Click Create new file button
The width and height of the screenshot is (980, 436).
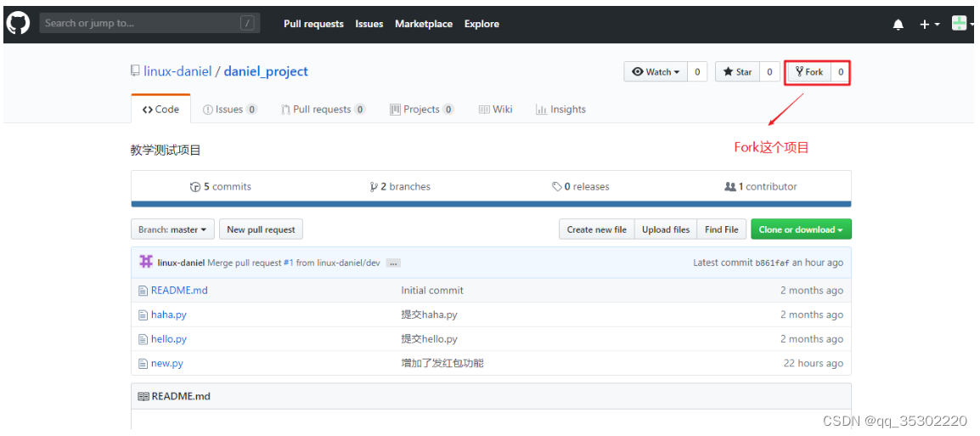click(x=597, y=229)
